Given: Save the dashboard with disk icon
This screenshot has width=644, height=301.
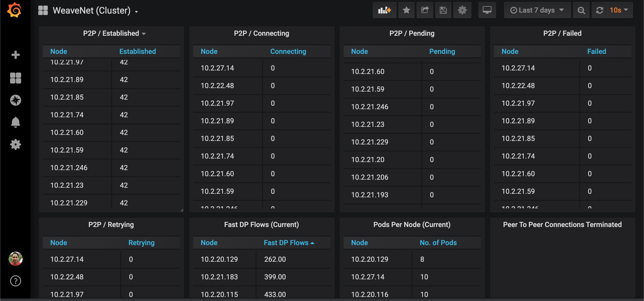Looking at the screenshot, I should pyautogui.click(x=443, y=10).
